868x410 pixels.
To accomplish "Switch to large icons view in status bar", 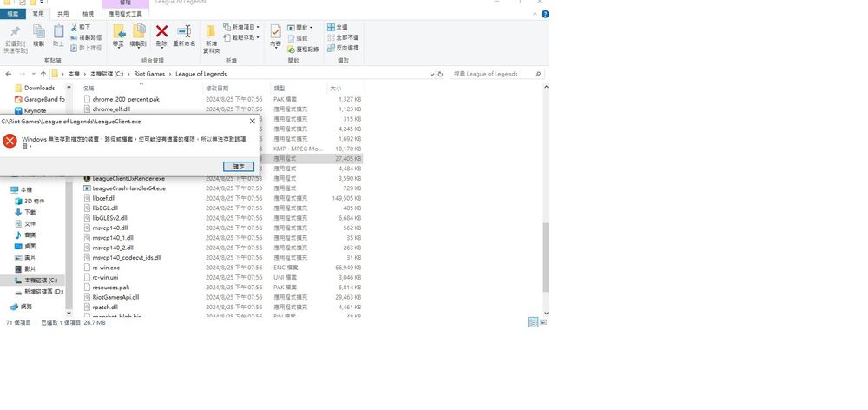I will pos(544,322).
